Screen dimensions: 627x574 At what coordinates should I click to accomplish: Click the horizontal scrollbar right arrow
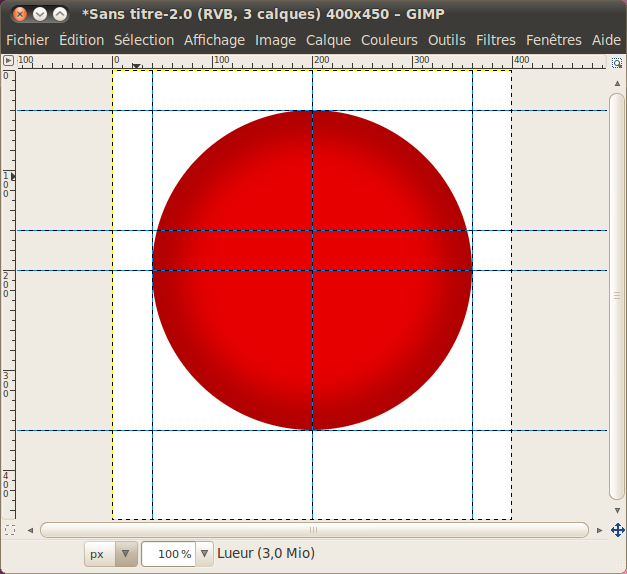click(x=598, y=529)
